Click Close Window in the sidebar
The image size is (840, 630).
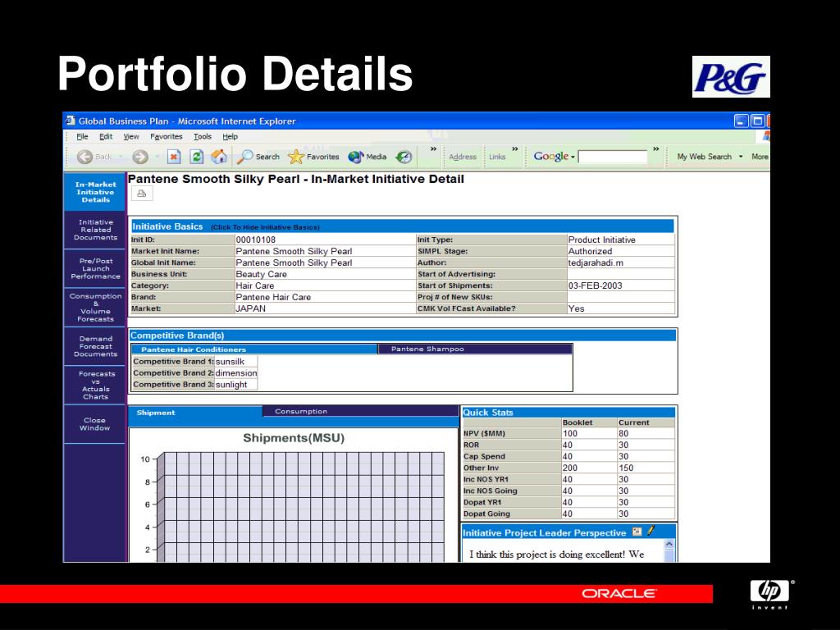point(95,424)
